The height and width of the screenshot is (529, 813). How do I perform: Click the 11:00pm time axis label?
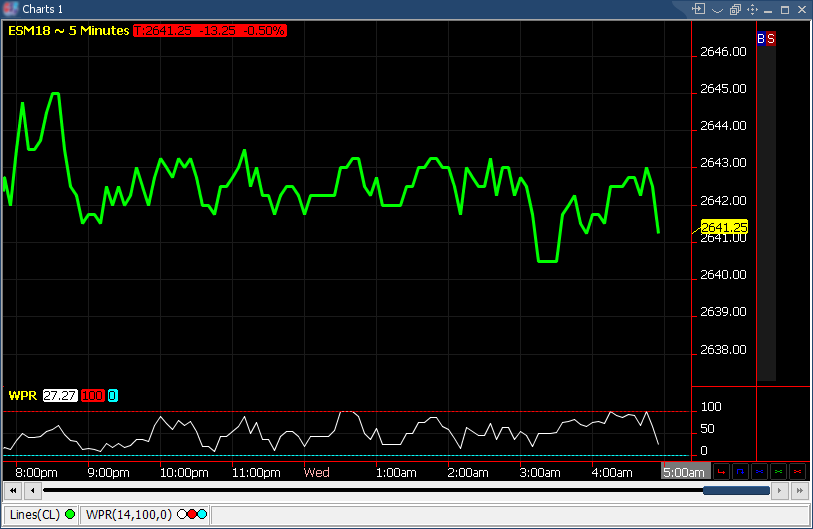(x=256, y=472)
